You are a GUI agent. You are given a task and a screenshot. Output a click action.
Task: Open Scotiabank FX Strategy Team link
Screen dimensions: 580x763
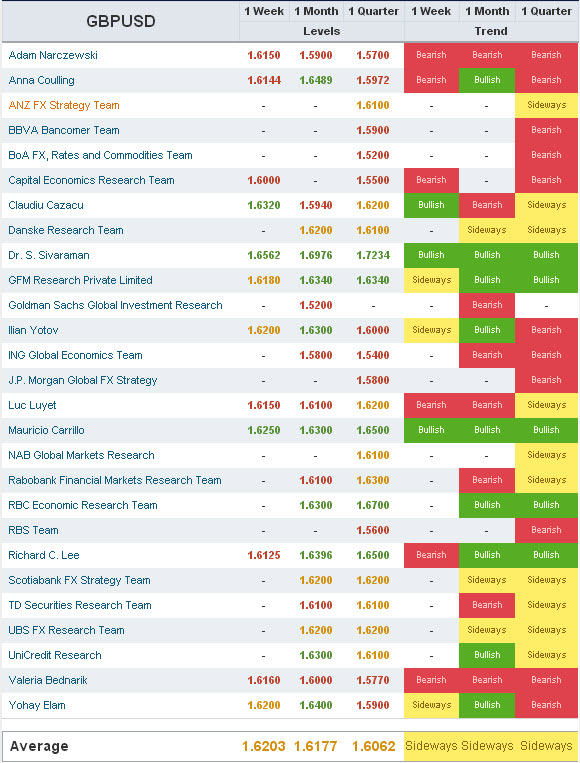click(x=79, y=580)
